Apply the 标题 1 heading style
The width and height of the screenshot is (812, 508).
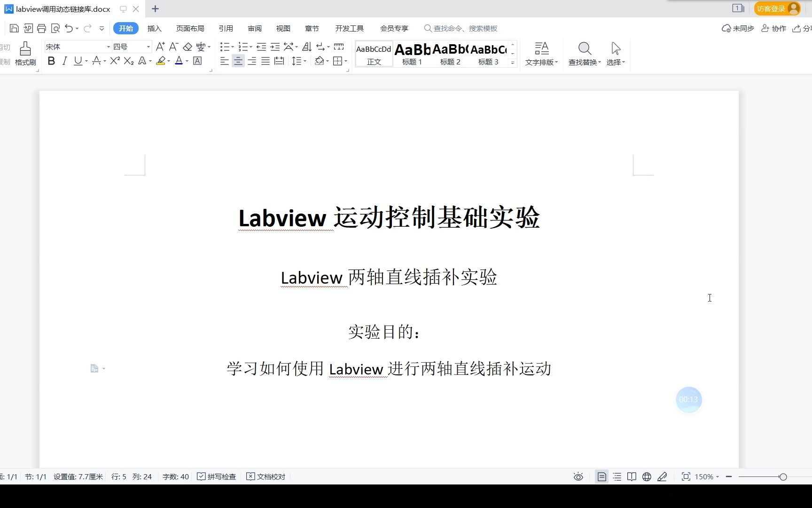(x=412, y=54)
